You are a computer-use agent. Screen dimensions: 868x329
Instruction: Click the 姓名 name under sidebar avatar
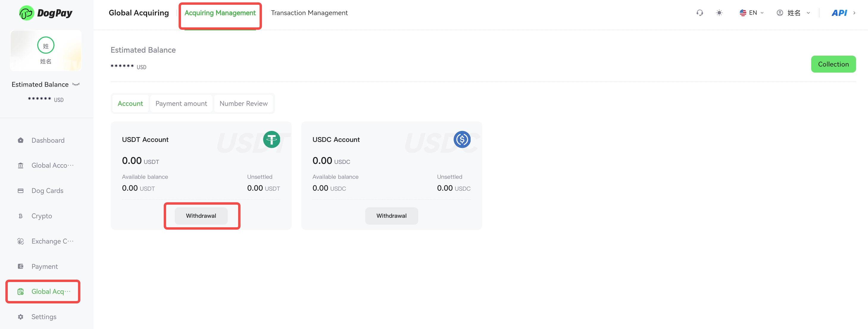[46, 61]
